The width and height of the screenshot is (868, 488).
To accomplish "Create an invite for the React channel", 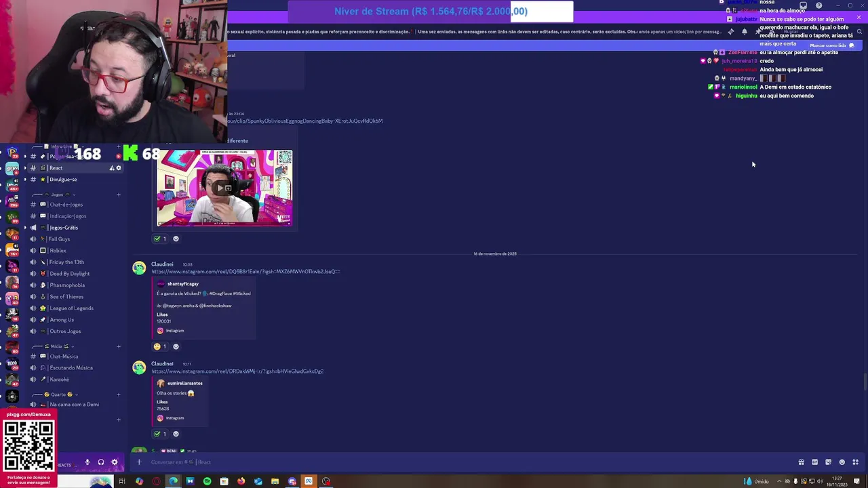I will click(112, 168).
